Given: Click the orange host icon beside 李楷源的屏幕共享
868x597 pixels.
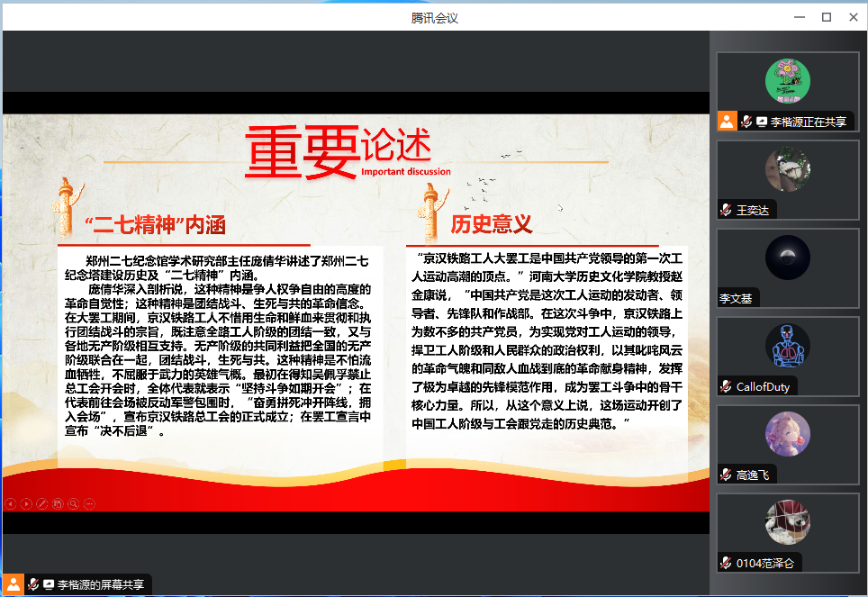Looking at the screenshot, I should [14, 584].
